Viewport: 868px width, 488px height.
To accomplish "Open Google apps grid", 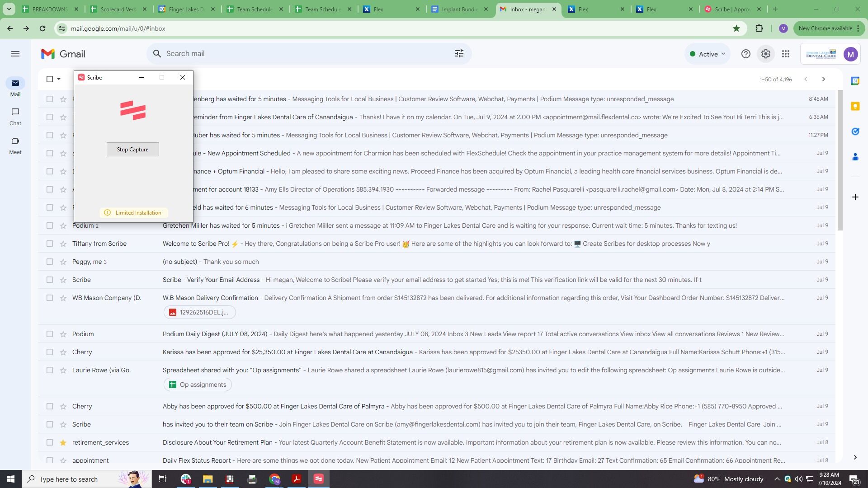I will tap(786, 54).
